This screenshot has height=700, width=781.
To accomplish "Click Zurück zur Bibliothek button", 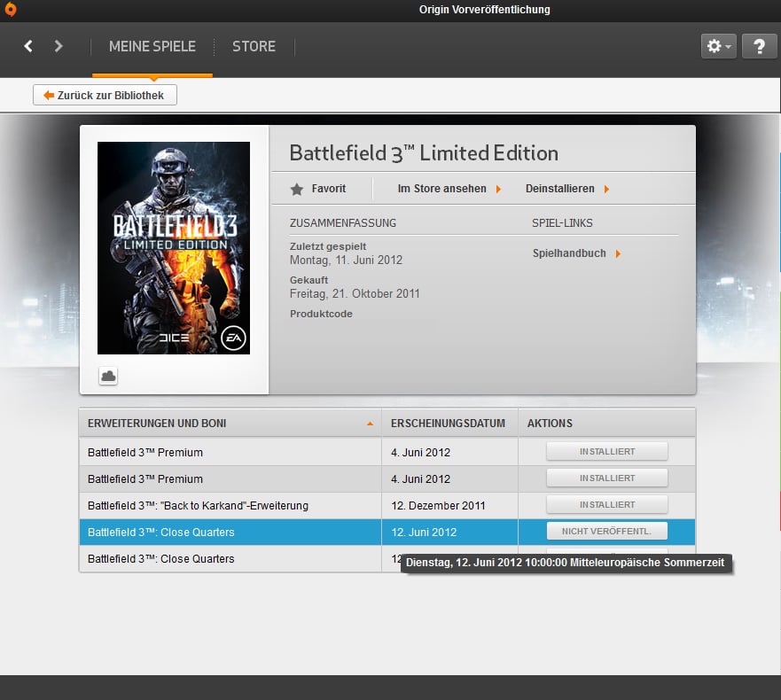I will pyautogui.click(x=105, y=95).
